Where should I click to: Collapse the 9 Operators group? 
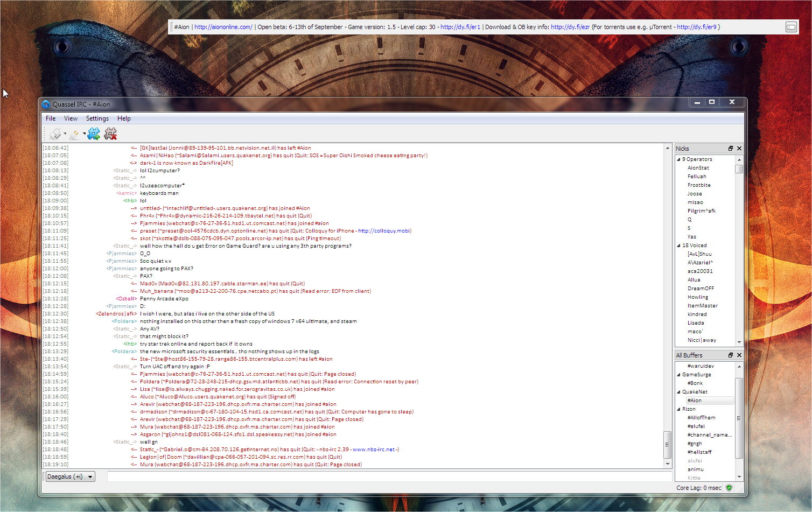click(x=678, y=159)
